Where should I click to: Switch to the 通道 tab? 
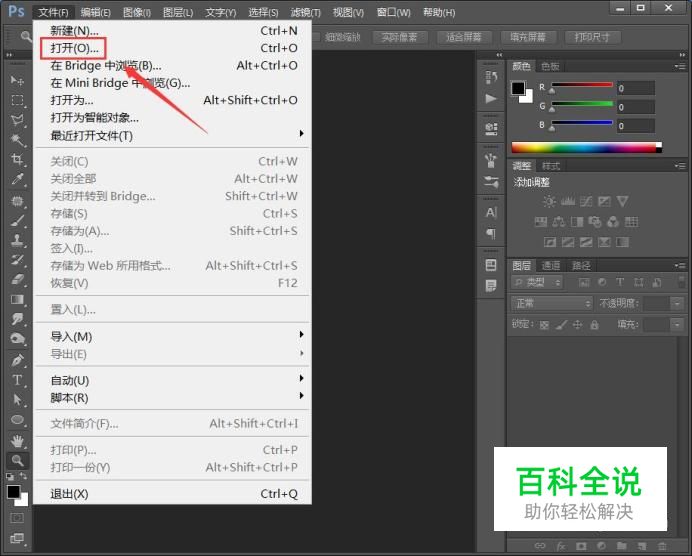coord(550,266)
